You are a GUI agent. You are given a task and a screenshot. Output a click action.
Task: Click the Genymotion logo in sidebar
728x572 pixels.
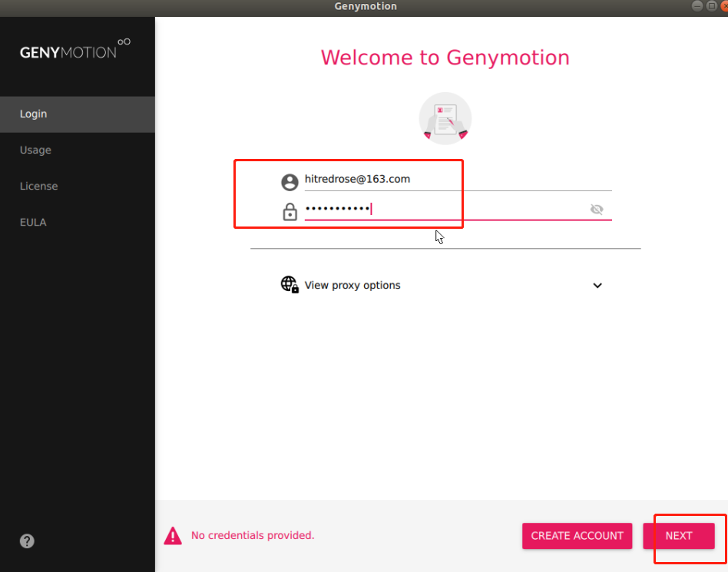coord(75,49)
